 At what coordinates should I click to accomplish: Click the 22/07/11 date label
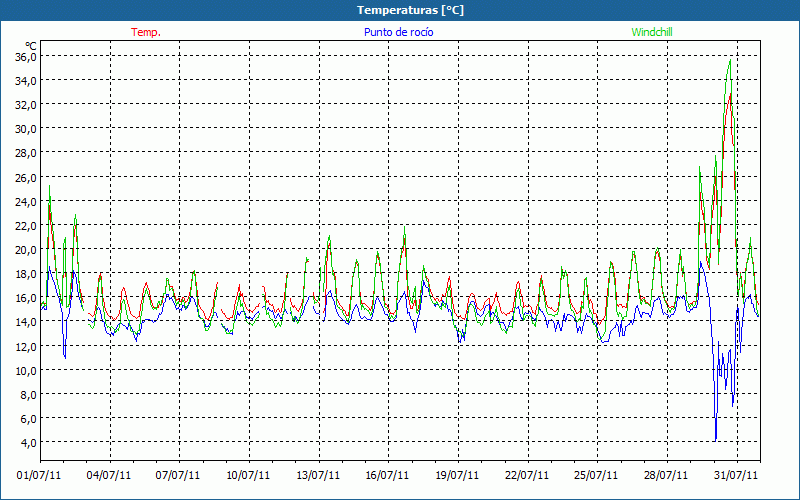click(527, 475)
